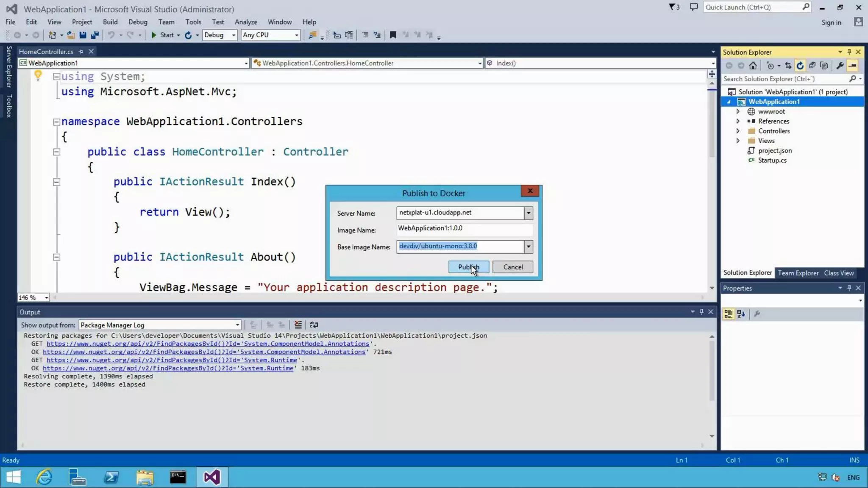The height and width of the screenshot is (488, 868).
Task: Click Sign in link
Action: coord(831,22)
